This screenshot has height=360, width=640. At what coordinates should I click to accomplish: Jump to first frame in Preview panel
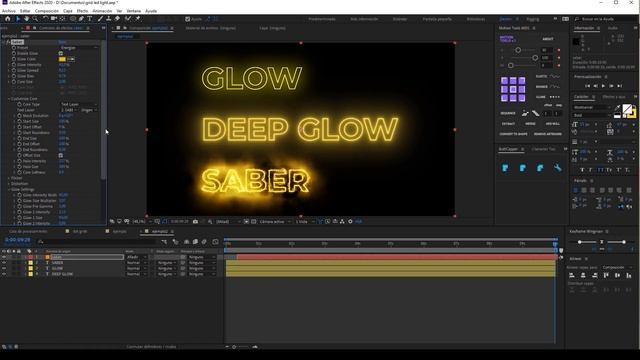(x=587, y=86)
